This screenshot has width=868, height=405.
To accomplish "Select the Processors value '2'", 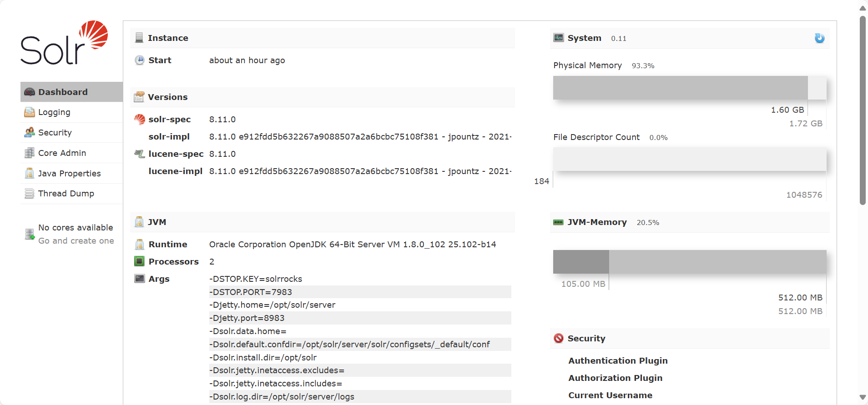I will [x=212, y=262].
